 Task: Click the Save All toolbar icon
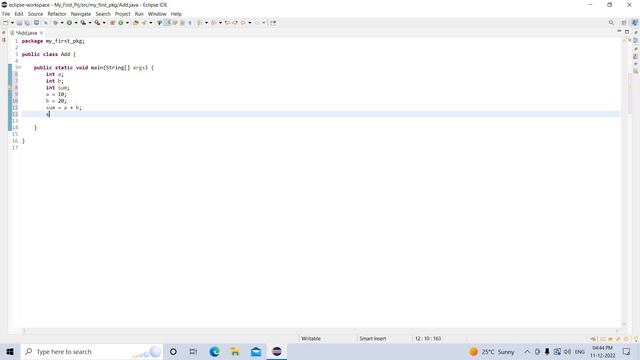27,23
